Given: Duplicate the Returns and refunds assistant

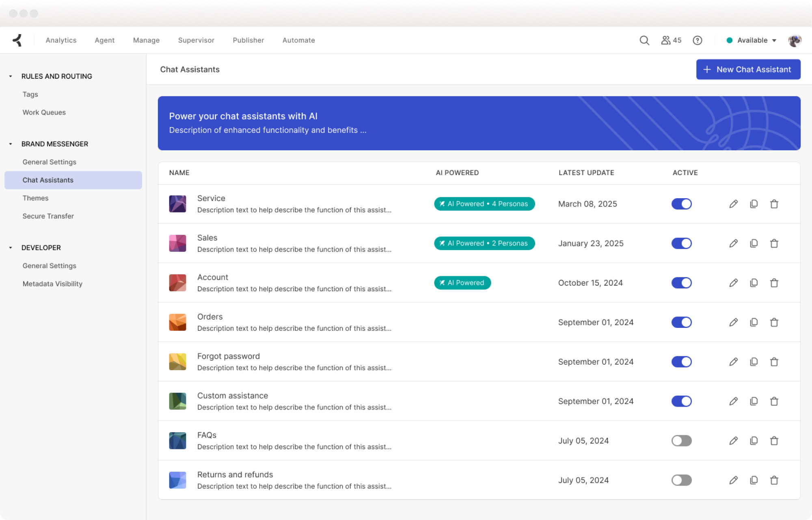Looking at the screenshot, I should [x=754, y=480].
